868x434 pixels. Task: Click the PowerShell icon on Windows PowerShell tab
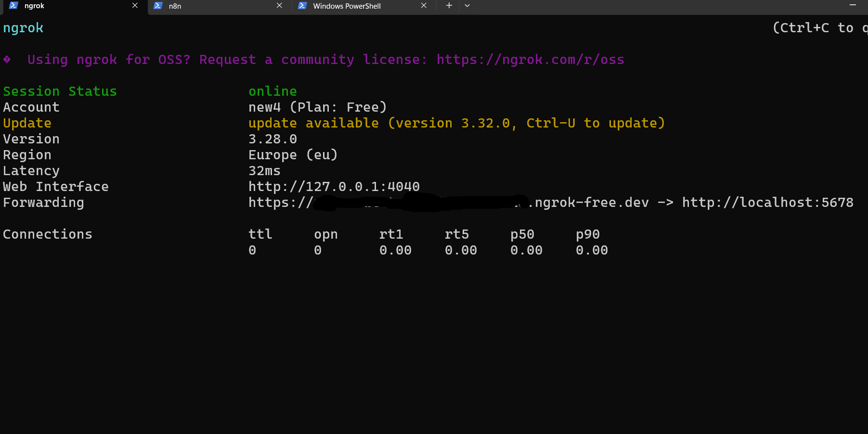coord(302,6)
